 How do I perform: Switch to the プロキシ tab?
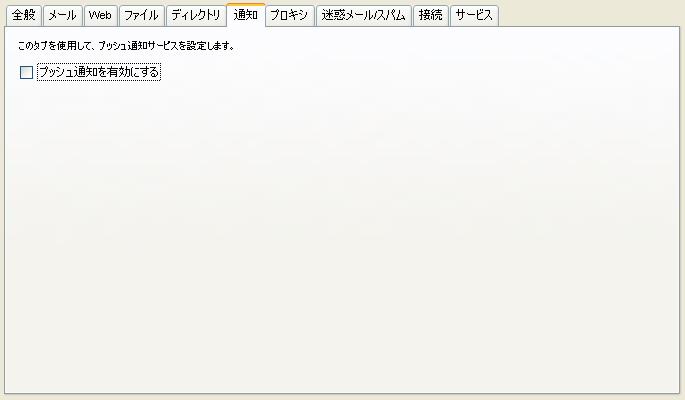coord(290,16)
